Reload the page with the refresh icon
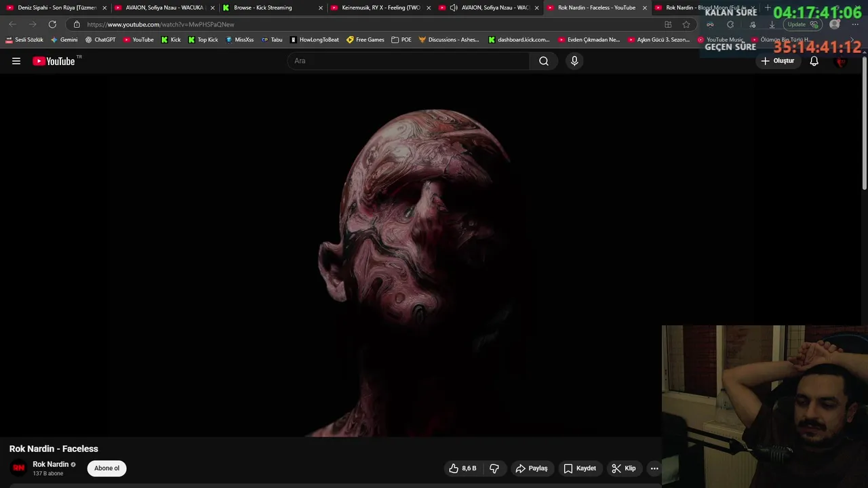This screenshot has height=488, width=868. (52, 24)
